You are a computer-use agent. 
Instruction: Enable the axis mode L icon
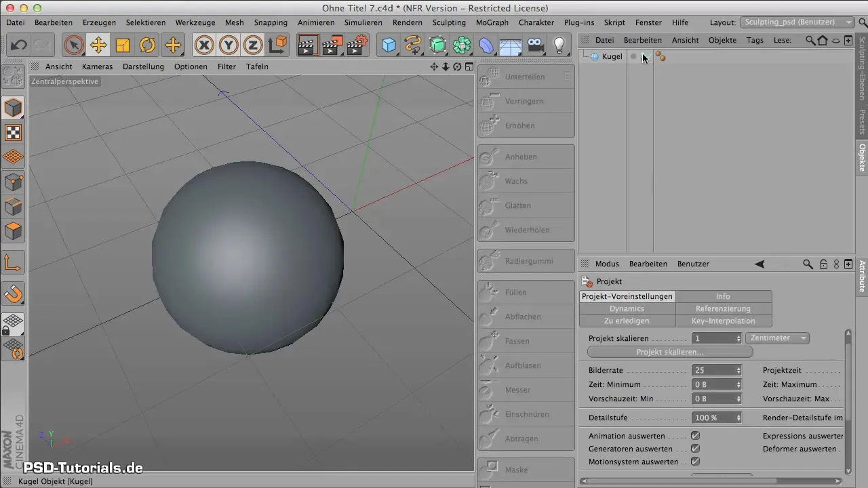tap(14, 262)
